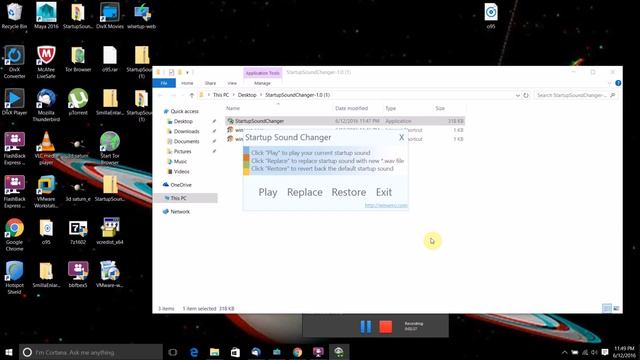Open Maya 2016 desktop icon
The image size is (640, 360).
[x=46, y=16]
